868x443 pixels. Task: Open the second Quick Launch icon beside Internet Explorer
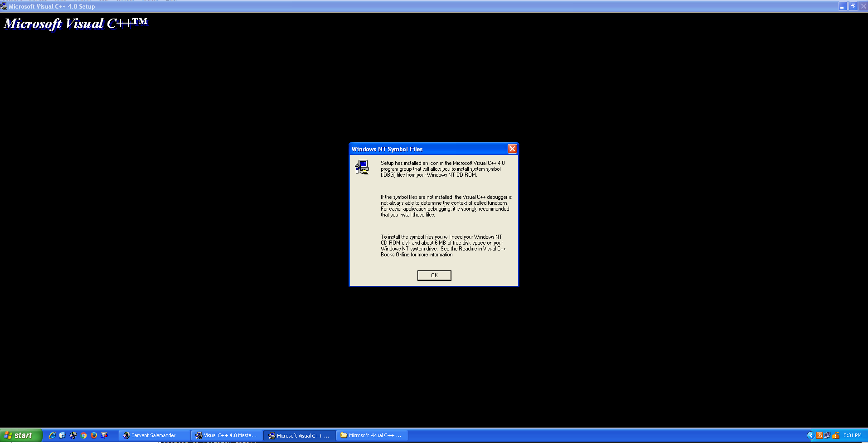63,435
